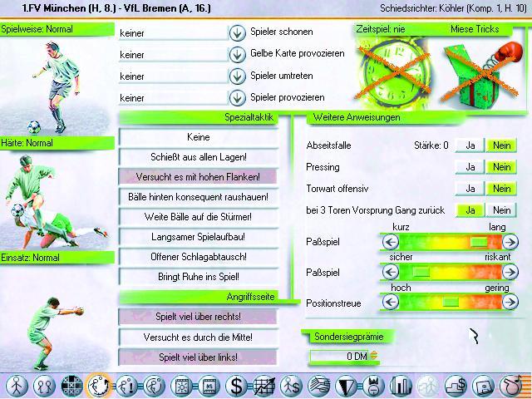Viewport: 532px width, 399px height.
Task: Open the dollar sign finances icon
Action: tap(236, 386)
